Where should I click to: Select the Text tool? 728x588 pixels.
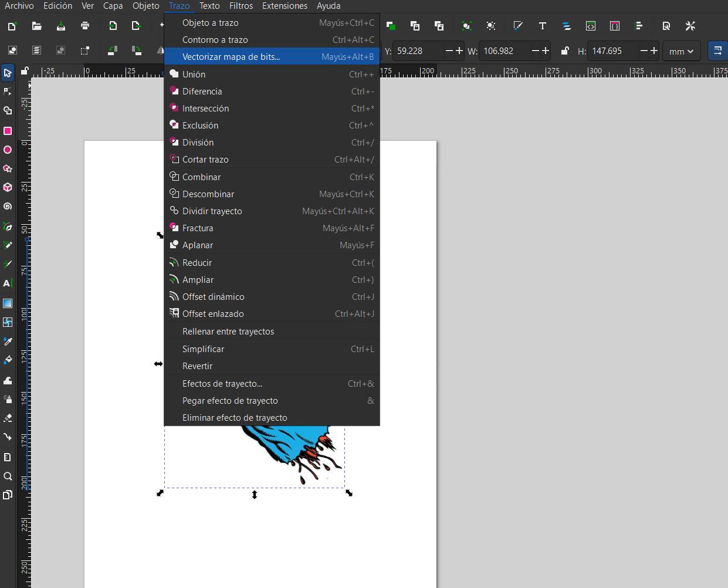pyautogui.click(x=8, y=283)
